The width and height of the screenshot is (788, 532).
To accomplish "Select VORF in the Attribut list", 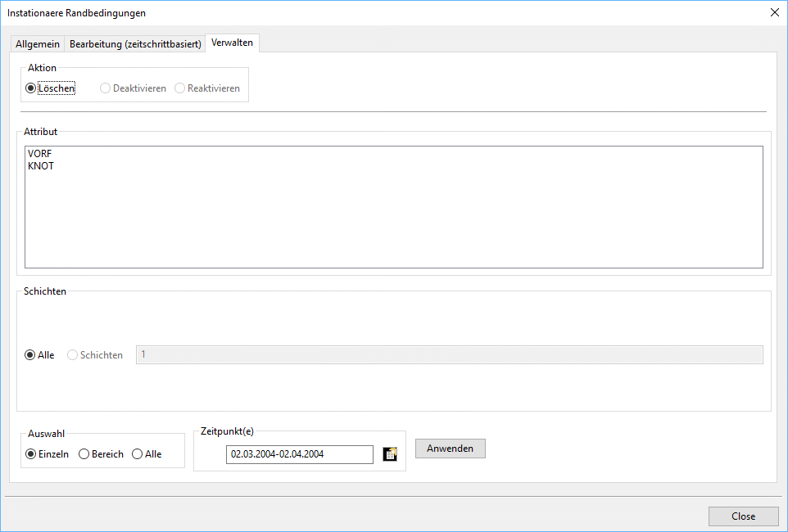I will [x=40, y=154].
